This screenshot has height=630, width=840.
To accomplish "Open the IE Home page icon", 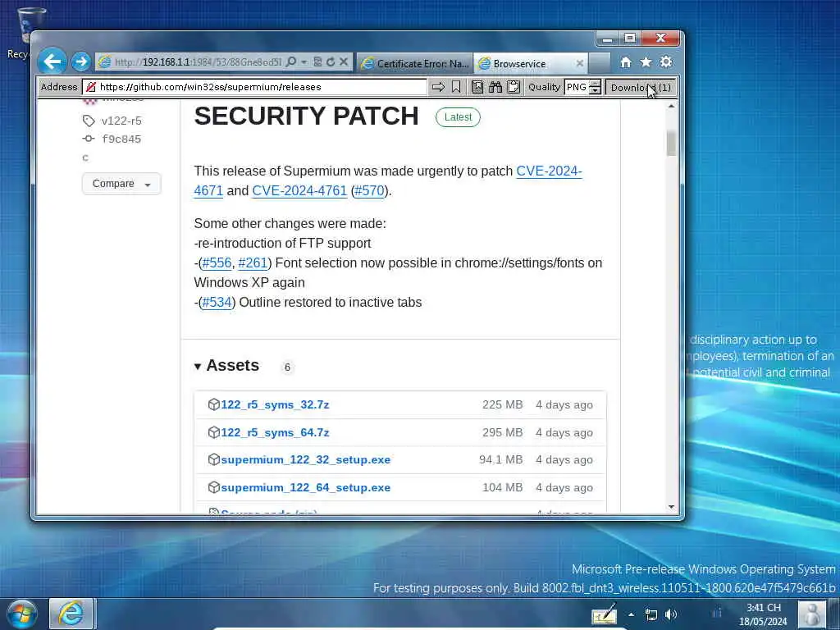I will pos(625,62).
